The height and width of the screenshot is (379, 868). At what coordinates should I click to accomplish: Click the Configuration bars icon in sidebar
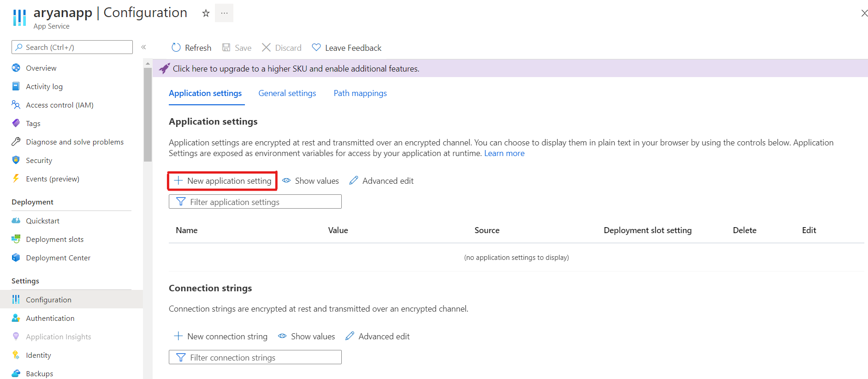click(x=16, y=300)
